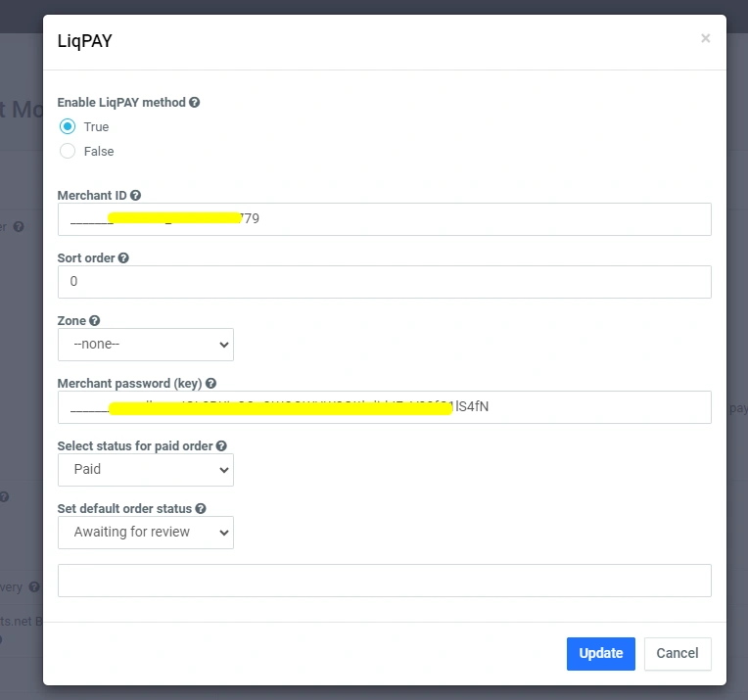Click help icon beside Merchant password (key)
Viewport: 748px width, 700px height.
pyautogui.click(x=211, y=384)
